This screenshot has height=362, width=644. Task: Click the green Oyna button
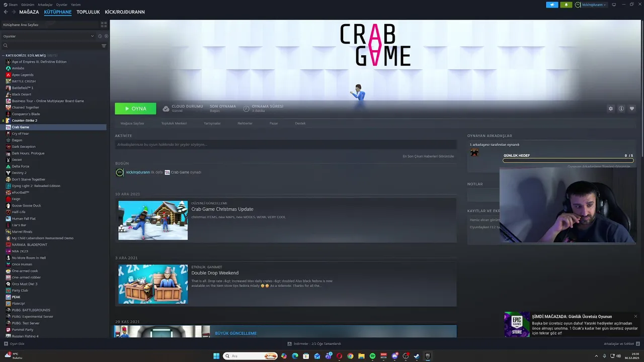[135, 109]
